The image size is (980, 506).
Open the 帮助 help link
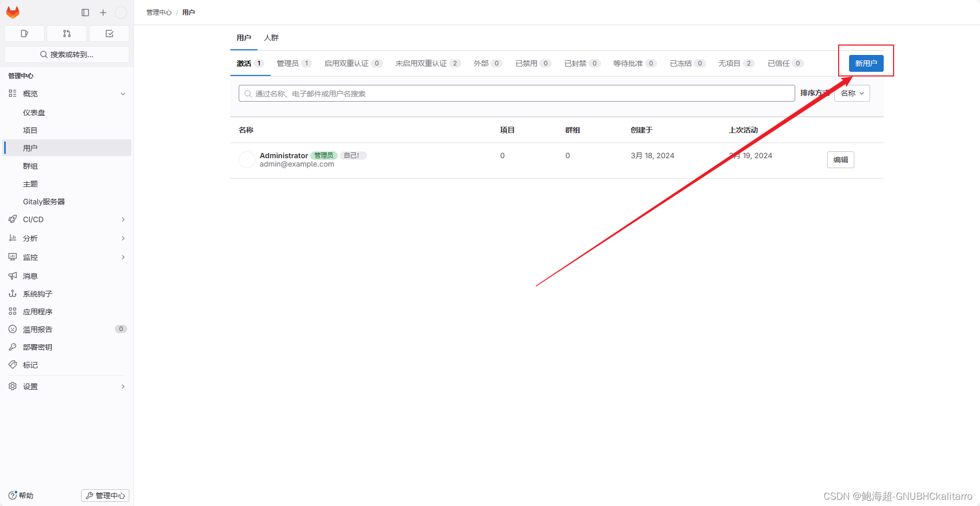point(21,496)
